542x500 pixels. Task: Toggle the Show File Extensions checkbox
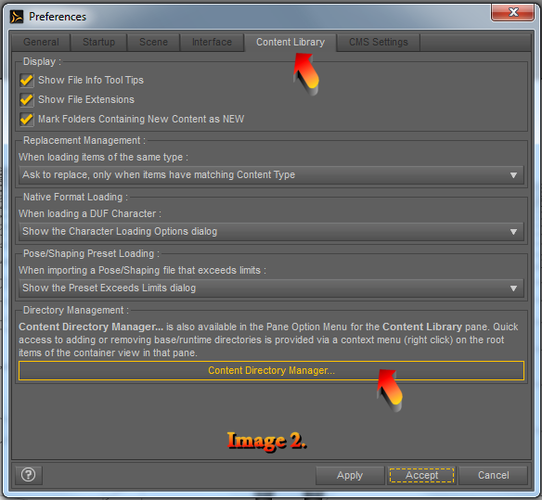[27, 100]
